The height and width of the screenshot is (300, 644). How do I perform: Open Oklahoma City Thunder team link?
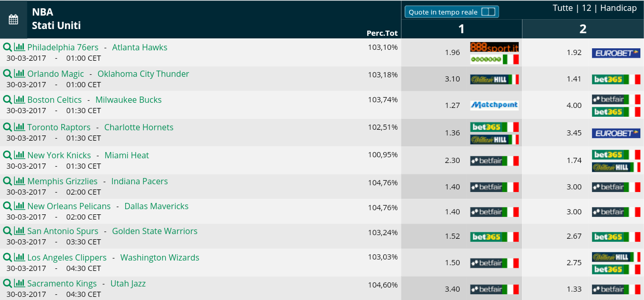[143, 74]
